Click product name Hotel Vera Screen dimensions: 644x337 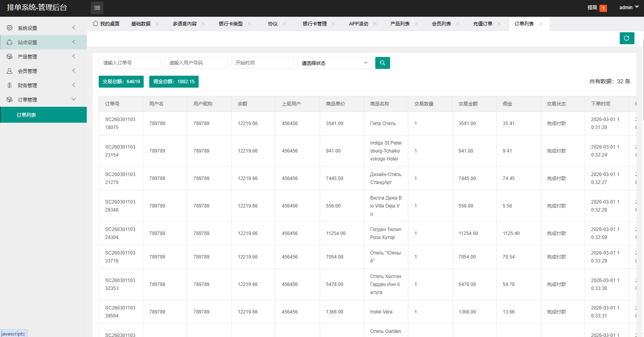pos(381,312)
